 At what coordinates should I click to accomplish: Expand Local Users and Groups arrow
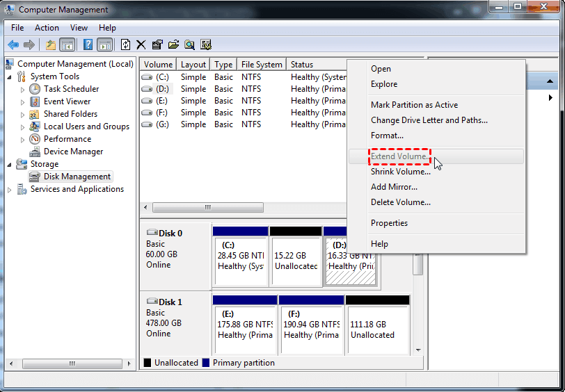[22, 127]
